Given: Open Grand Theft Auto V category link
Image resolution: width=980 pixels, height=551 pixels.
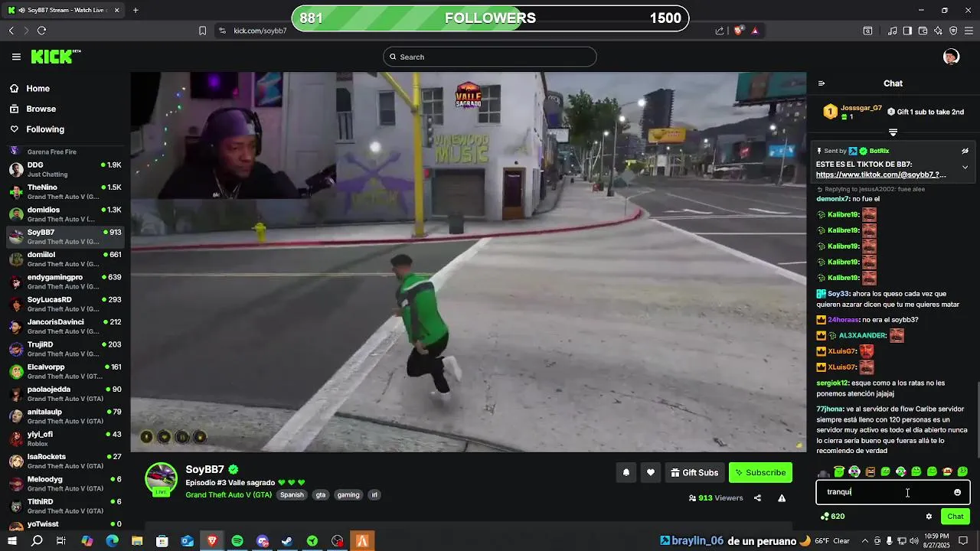Looking at the screenshot, I should pos(229,495).
